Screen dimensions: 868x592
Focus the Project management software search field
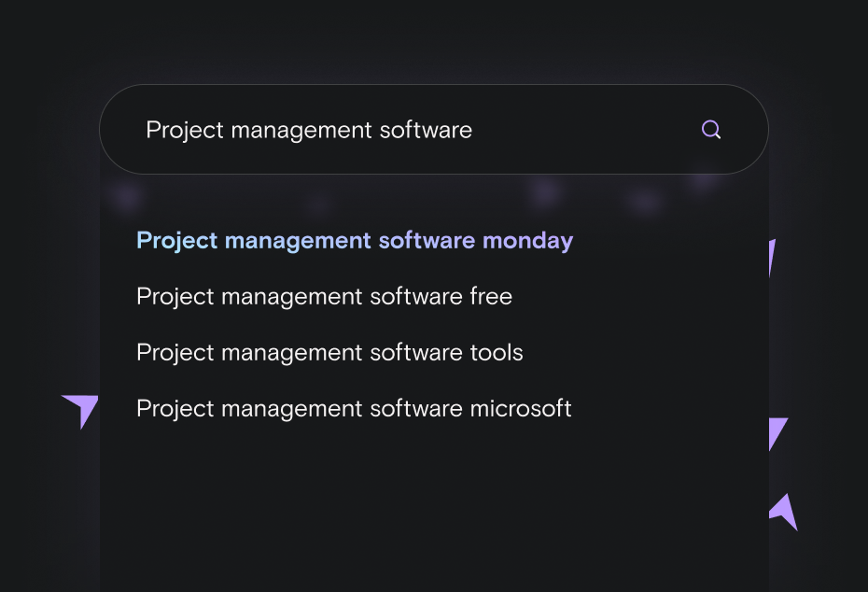coord(433,130)
